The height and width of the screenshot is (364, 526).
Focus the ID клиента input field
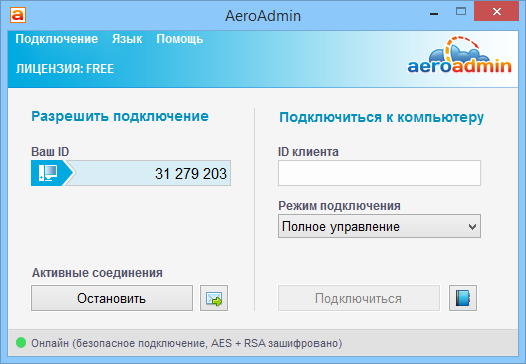(x=379, y=173)
